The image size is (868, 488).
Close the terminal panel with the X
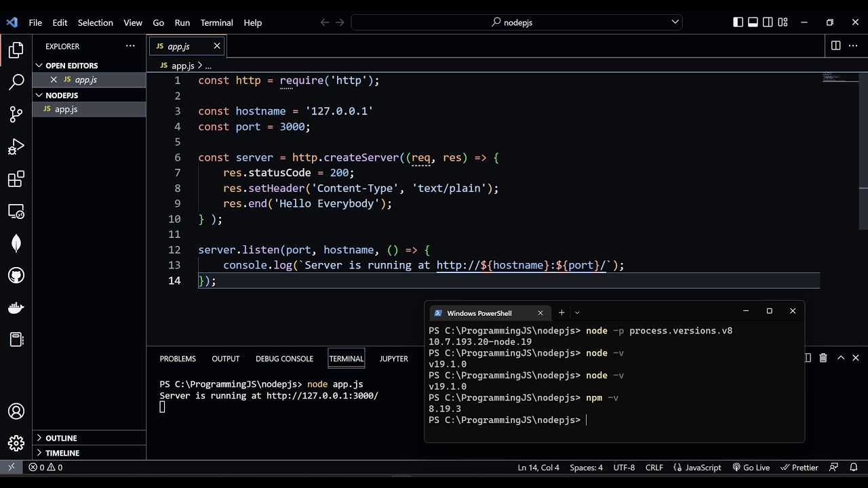click(856, 358)
